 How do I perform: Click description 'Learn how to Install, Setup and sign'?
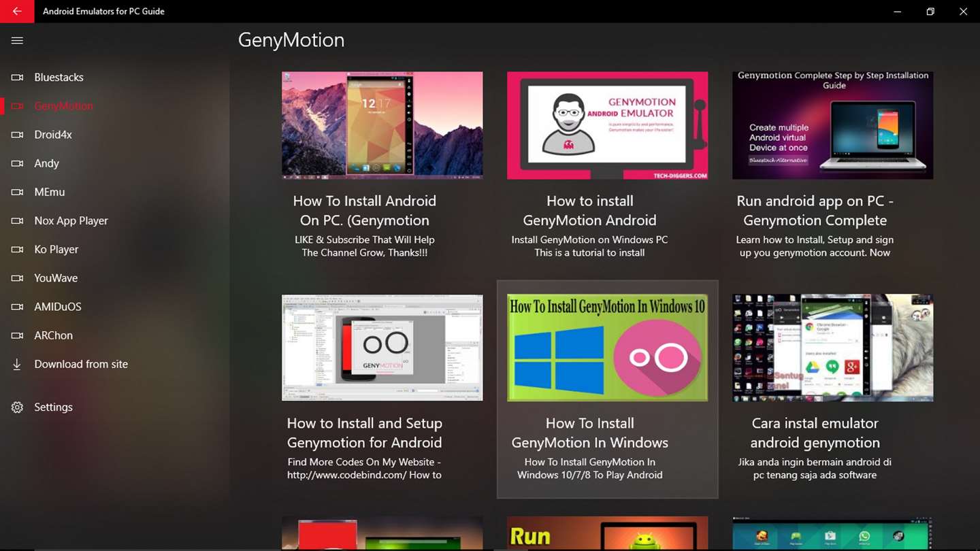815,239
